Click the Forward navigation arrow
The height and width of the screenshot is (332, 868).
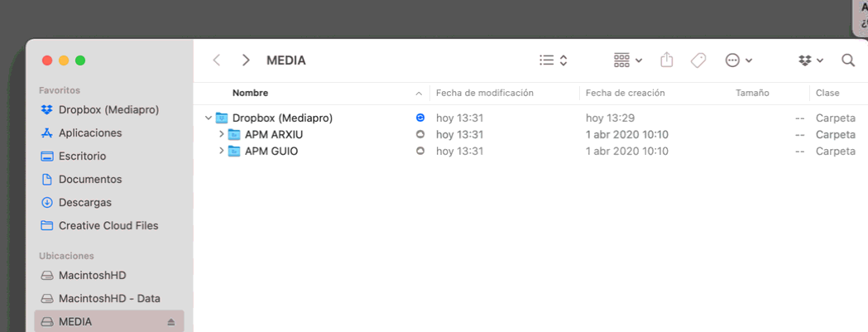tap(246, 60)
